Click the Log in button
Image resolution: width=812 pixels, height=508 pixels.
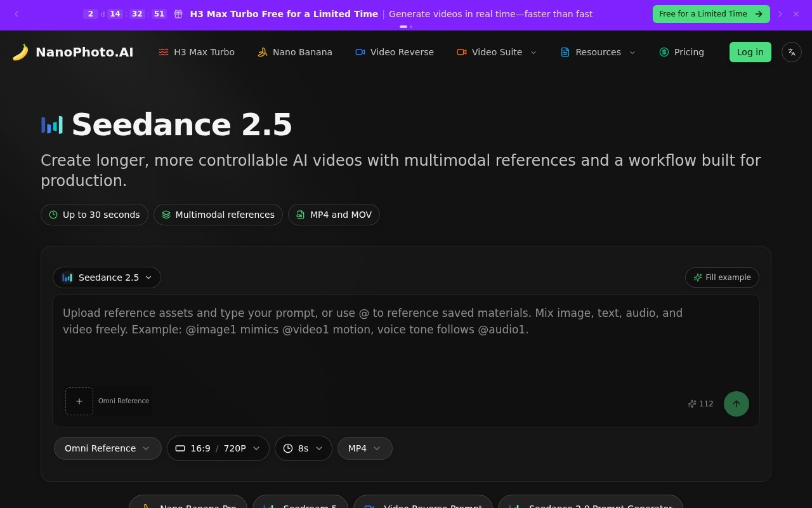coord(750,52)
